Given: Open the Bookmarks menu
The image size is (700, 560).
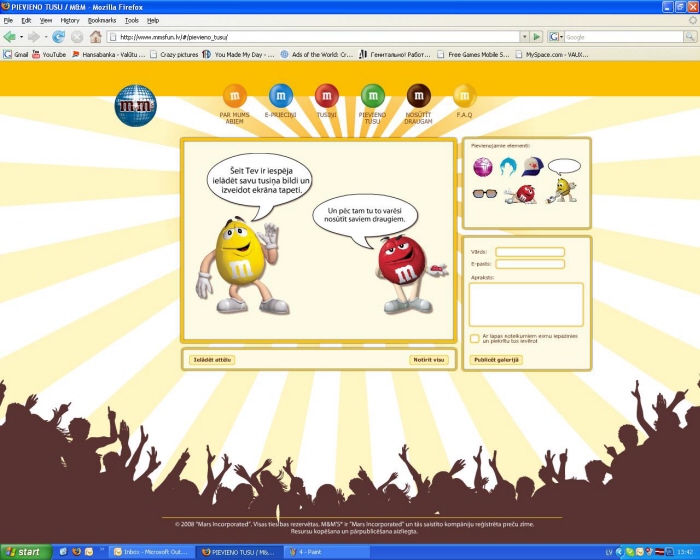Looking at the screenshot, I should tap(102, 21).
